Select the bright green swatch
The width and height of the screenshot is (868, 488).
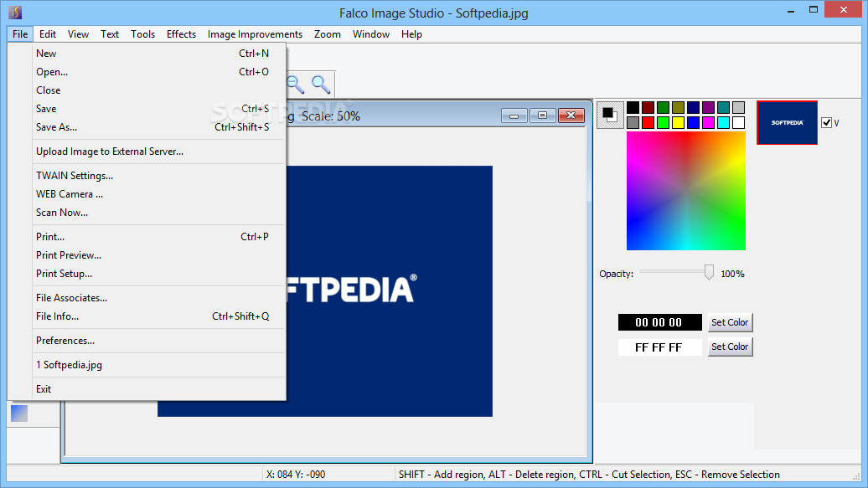[x=664, y=123]
